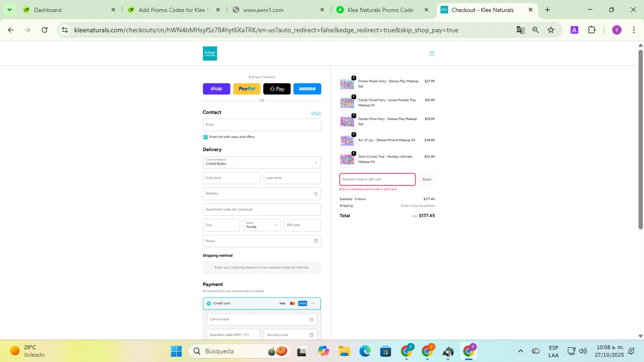
Task: Click the site information icon in address bar
Action: pyautogui.click(x=65, y=30)
